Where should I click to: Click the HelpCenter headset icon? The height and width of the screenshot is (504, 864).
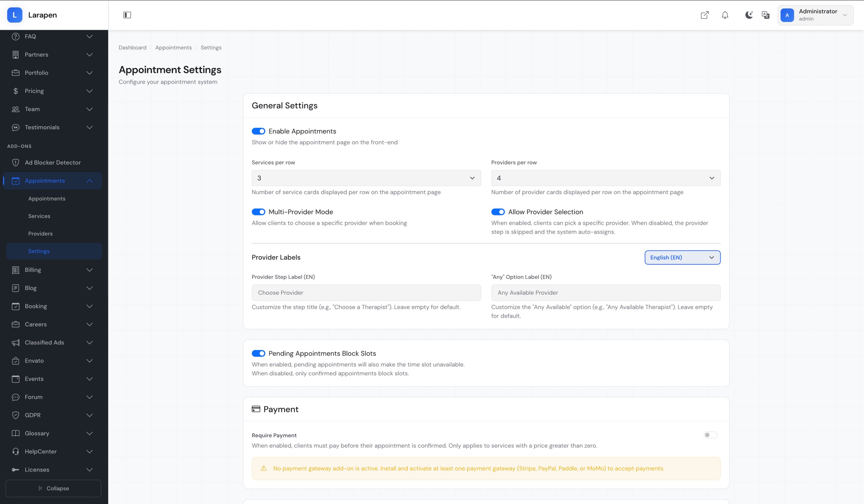point(16,451)
